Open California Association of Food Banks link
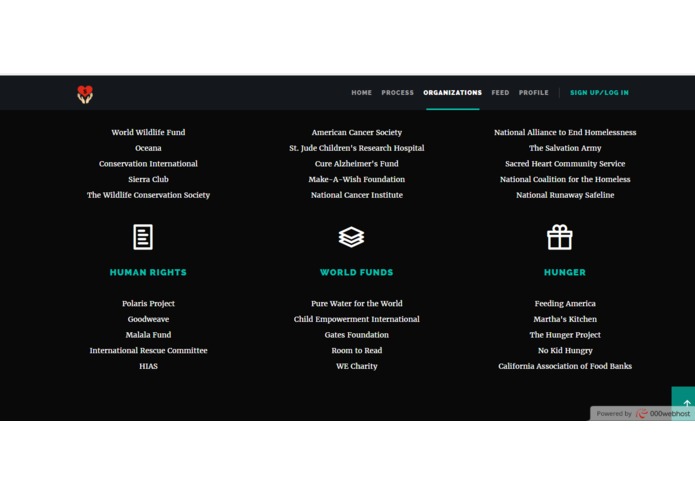This screenshot has height=494, width=695. [565, 366]
